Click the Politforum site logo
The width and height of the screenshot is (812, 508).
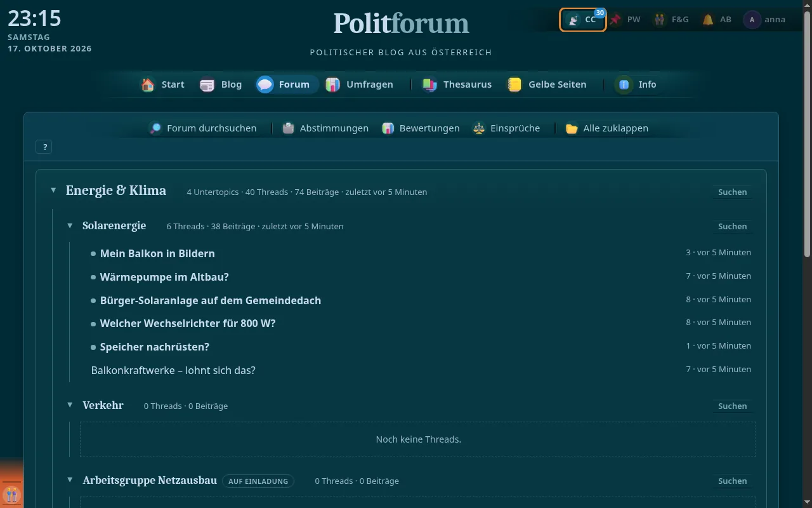[x=401, y=23]
